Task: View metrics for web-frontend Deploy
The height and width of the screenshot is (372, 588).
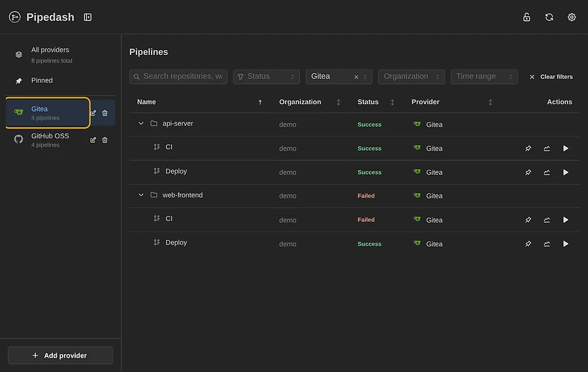Action: click(x=547, y=244)
